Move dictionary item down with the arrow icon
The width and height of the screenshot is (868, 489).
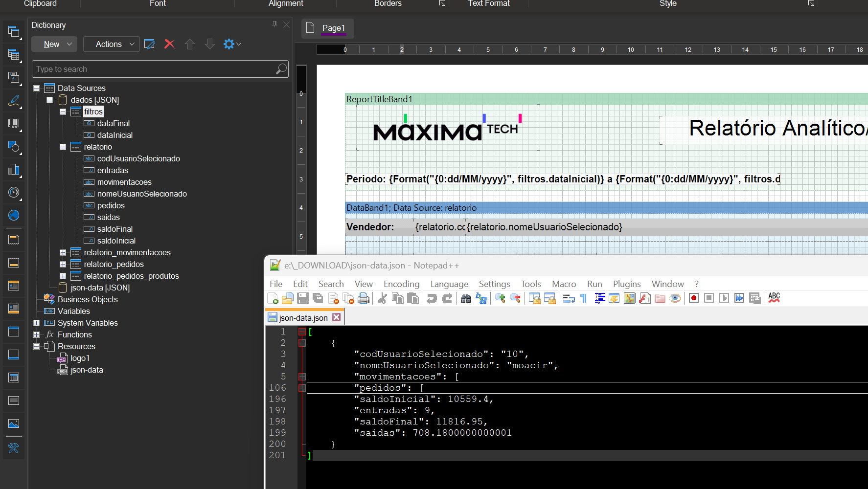[x=210, y=44]
